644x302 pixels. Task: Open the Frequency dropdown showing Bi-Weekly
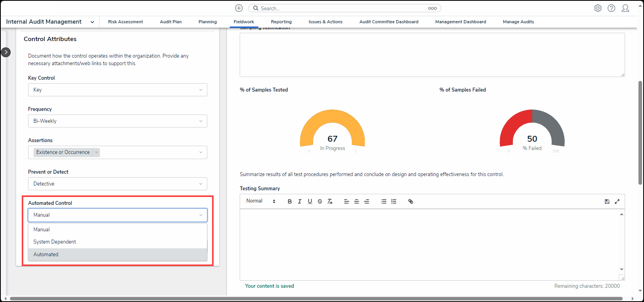click(117, 121)
